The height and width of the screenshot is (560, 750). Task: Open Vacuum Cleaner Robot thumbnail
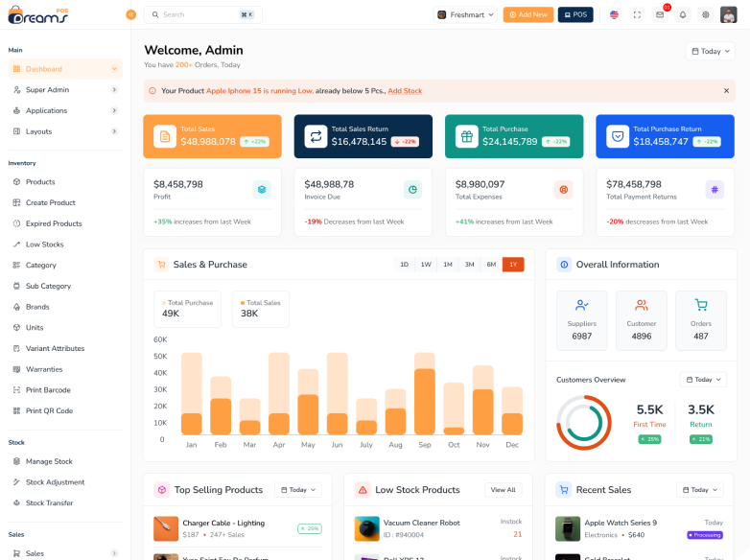[x=367, y=528]
